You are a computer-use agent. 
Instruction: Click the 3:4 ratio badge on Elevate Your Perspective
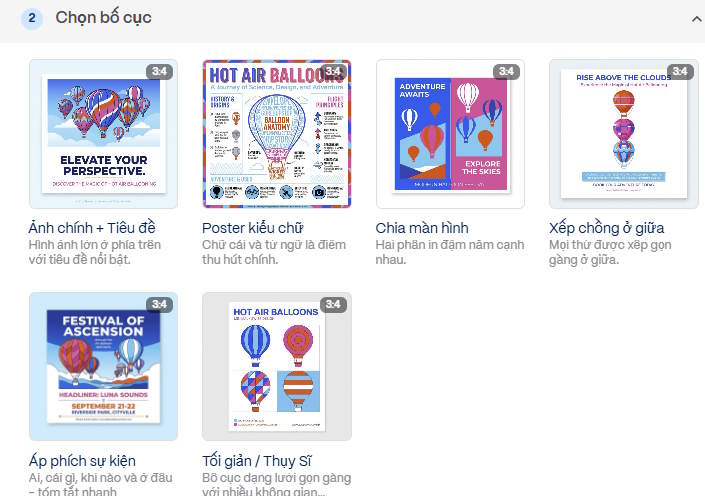(159, 71)
